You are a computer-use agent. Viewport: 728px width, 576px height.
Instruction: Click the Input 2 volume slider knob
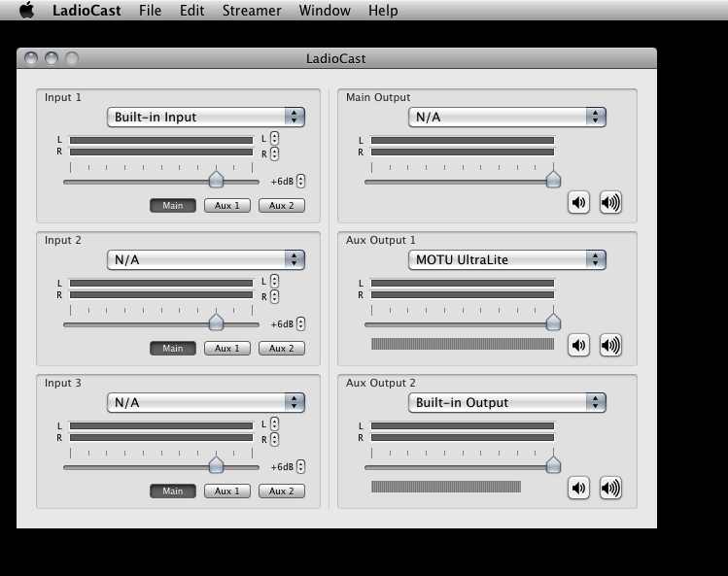click(x=216, y=322)
